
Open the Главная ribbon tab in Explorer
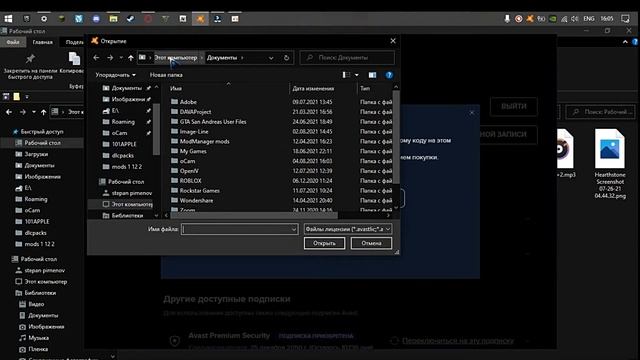[42, 42]
